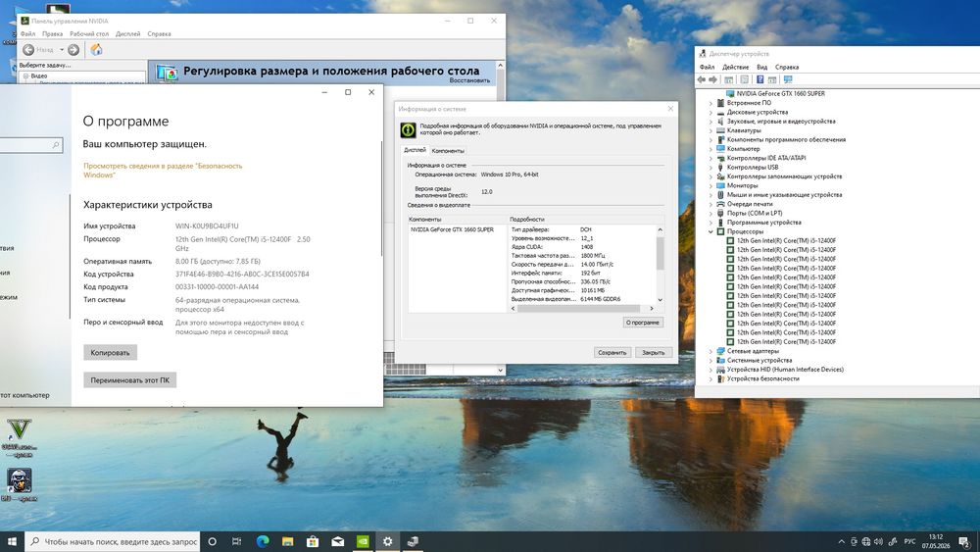
Task: Select Контроллеры IDE ATA/ATAPI category
Action: [x=765, y=158]
